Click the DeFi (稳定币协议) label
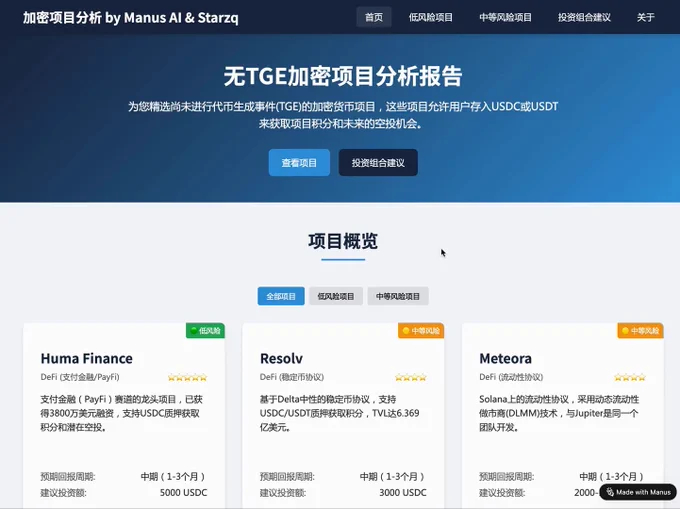 click(292, 377)
